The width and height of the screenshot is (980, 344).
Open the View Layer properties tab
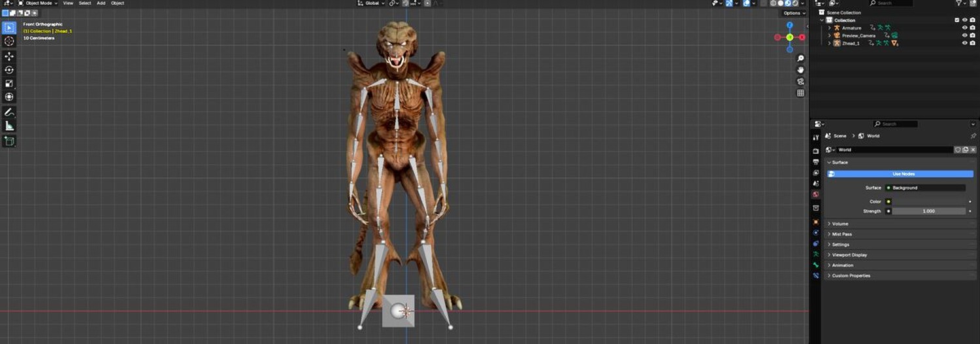815,173
